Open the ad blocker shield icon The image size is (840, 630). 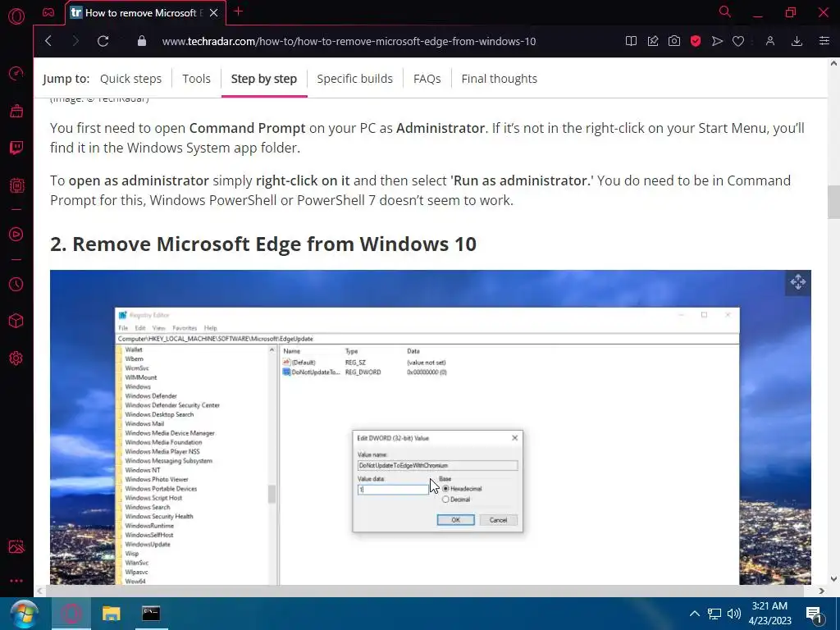pos(696,41)
